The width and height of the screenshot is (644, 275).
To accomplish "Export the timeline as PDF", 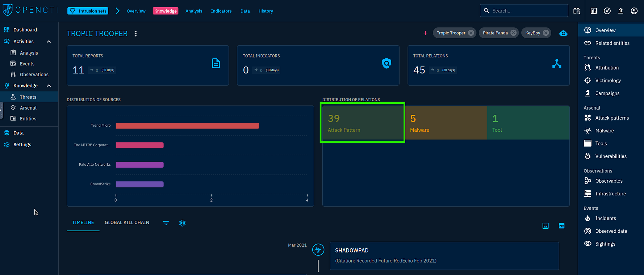I will click(562, 226).
